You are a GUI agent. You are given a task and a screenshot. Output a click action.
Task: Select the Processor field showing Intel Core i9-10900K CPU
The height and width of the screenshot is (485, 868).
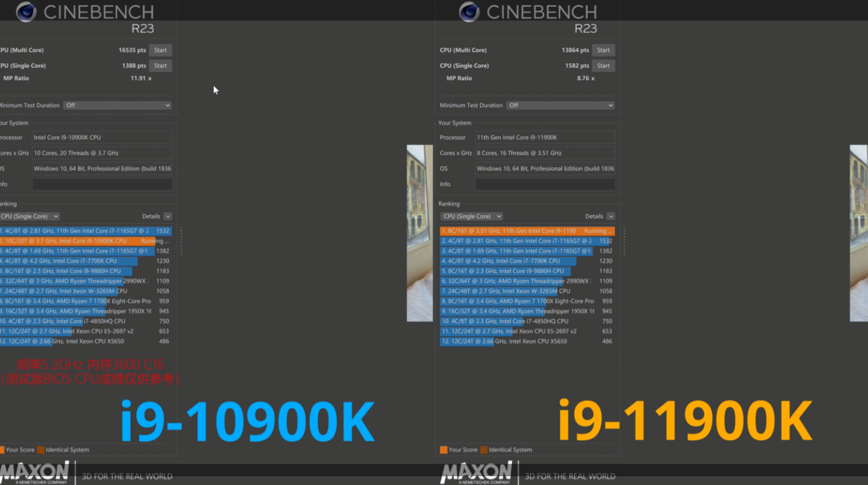[x=102, y=137]
